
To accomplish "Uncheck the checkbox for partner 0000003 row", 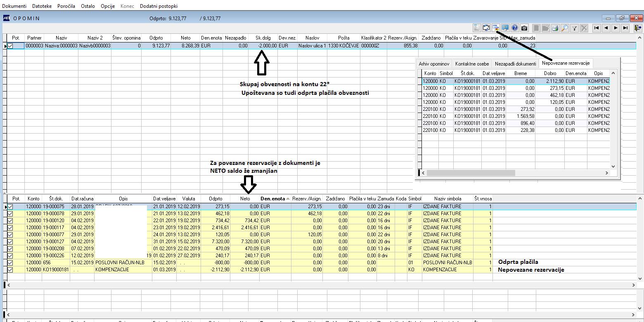I will [x=10, y=46].
